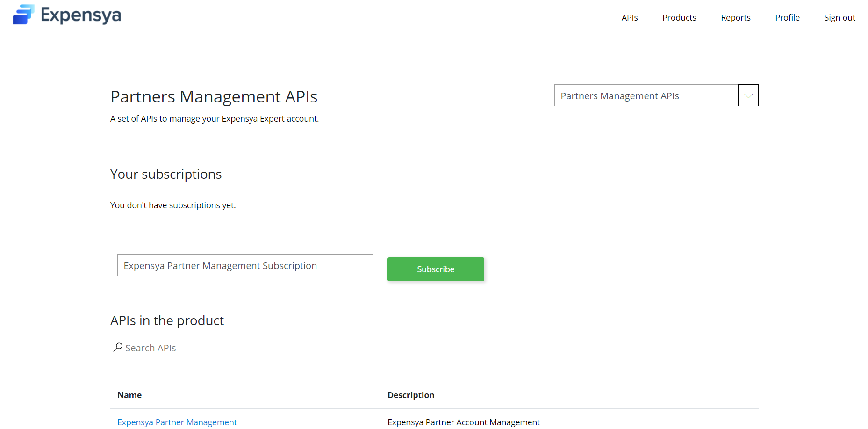Click the APIs in the product heading

pyautogui.click(x=167, y=320)
